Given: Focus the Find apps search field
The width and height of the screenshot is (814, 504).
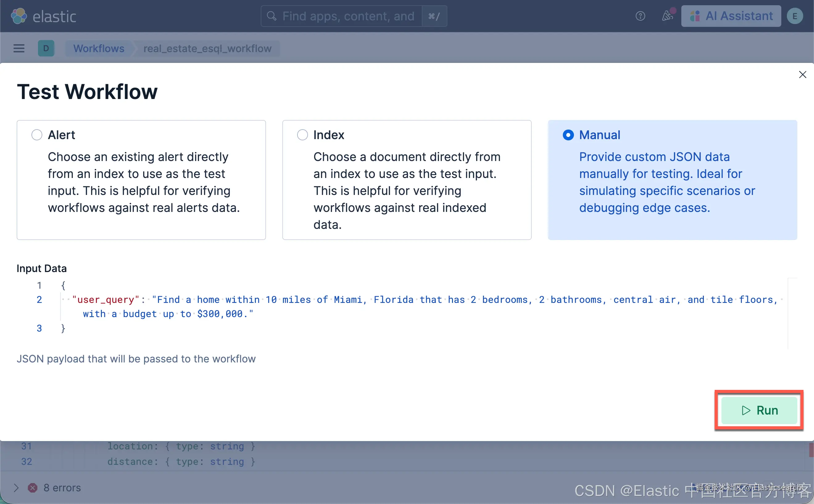Looking at the screenshot, I should pyautogui.click(x=348, y=16).
